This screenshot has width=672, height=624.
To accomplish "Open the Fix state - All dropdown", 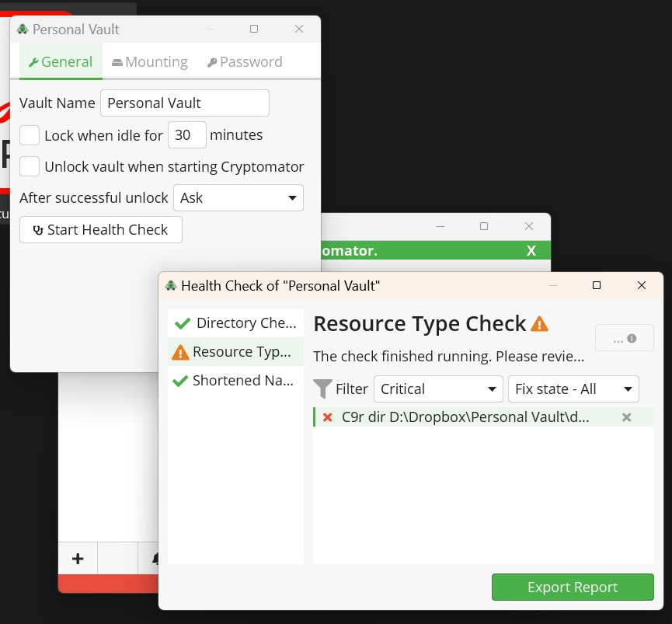I will [x=573, y=389].
